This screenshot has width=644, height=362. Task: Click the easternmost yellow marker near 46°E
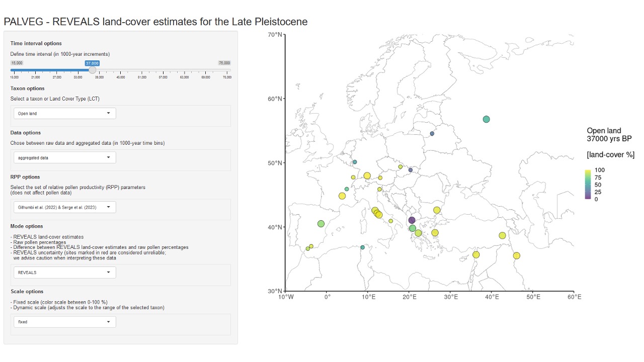(x=516, y=256)
